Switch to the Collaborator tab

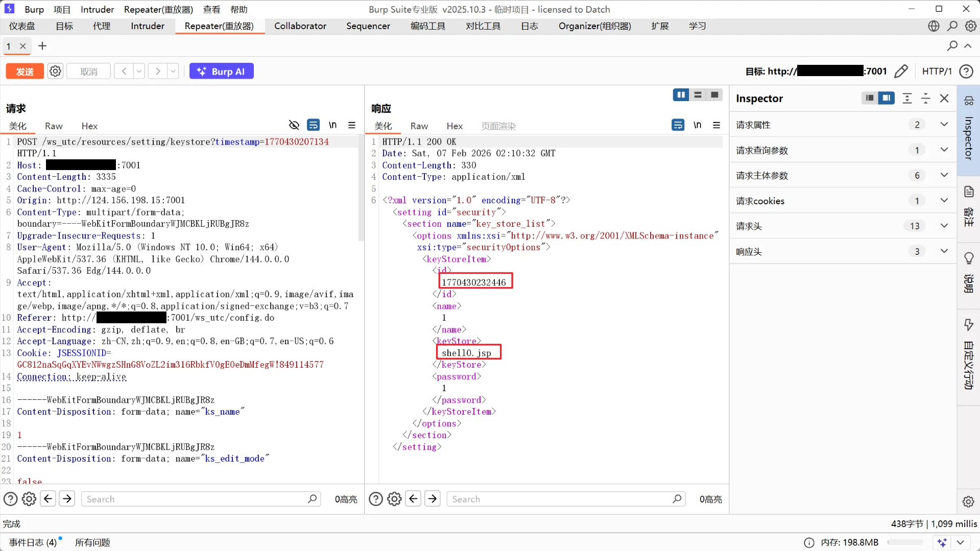(300, 26)
